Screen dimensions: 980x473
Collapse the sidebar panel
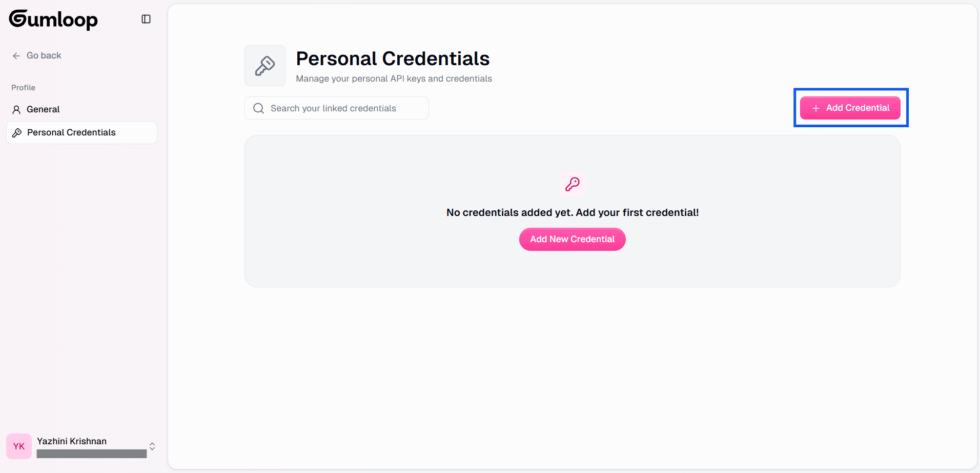click(x=146, y=19)
